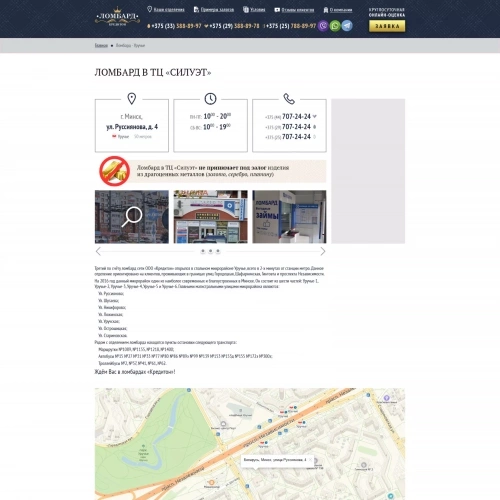The image size is (500, 500).
Task: Open the street view photo with magnifier
Action: pyautogui.click(x=132, y=217)
